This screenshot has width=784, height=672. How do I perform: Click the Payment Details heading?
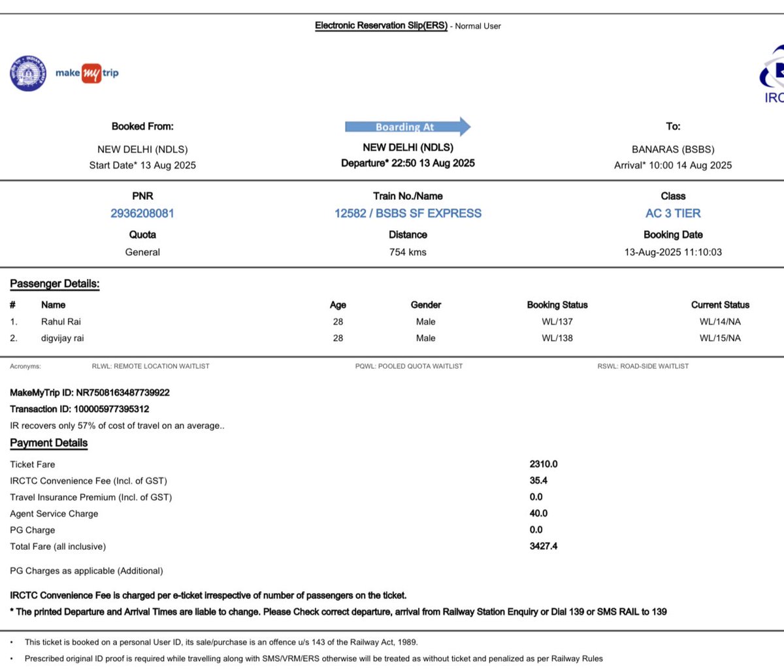pyautogui.click(x=49, y=443)
